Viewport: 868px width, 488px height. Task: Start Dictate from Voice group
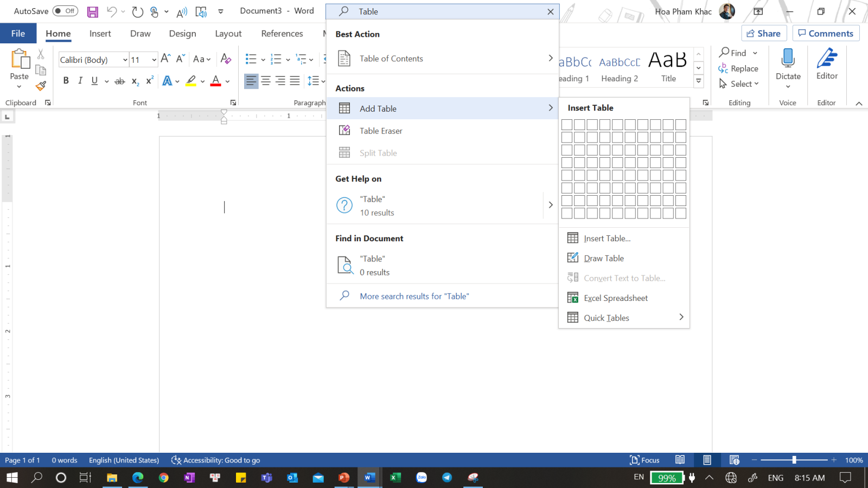click(788, 64)
